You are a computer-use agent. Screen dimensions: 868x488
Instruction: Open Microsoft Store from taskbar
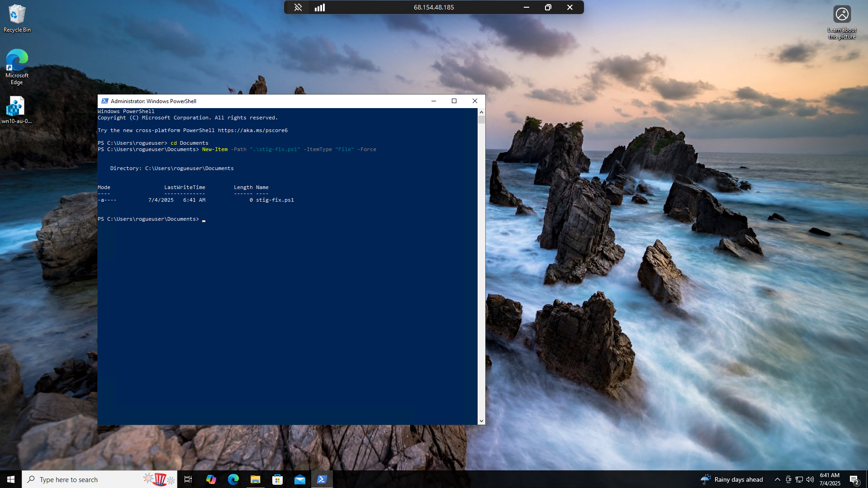coord(277,479)
